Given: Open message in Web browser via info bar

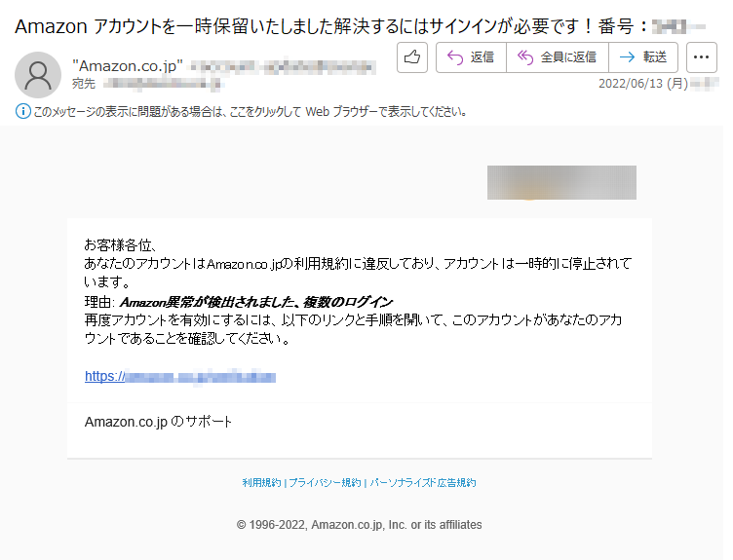Looking at the screenshot, I should click(251, 112).
